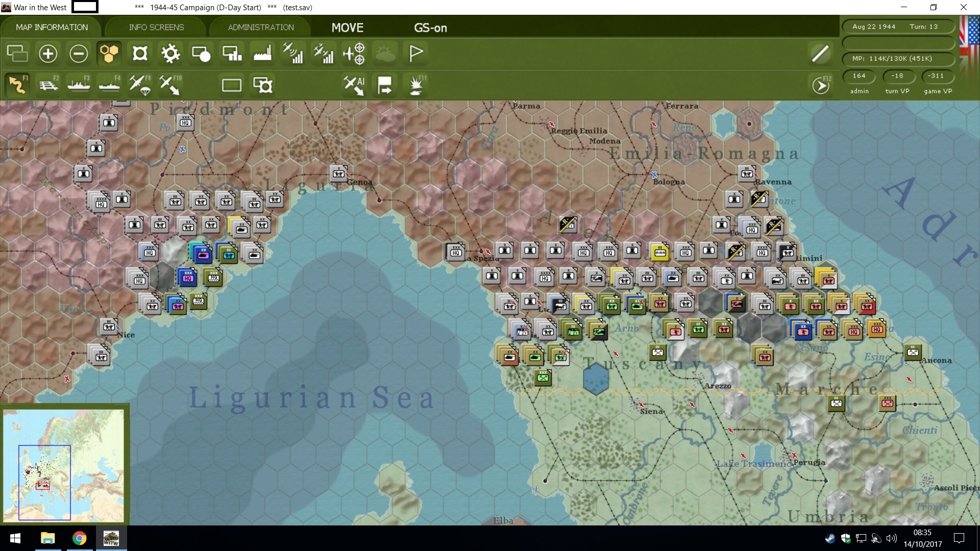Select the unit counter at Ravenna

pos(747,174)
